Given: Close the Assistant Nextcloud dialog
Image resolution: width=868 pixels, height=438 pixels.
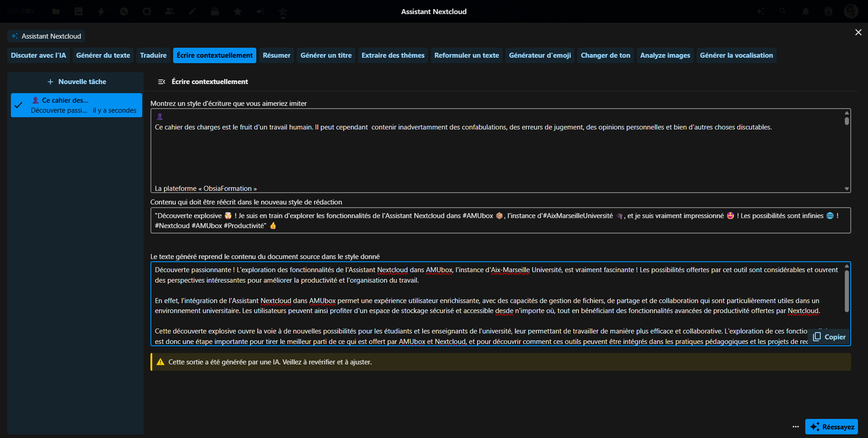Looking at the screenshot, I should (858, 32).
